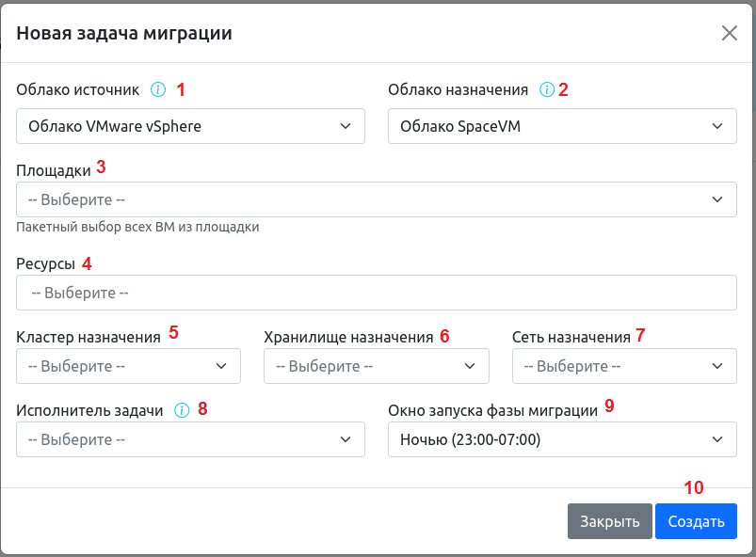Expand the Кластер назначения dropdown
This screenshot has height=557, width=756.
[128, 366]
